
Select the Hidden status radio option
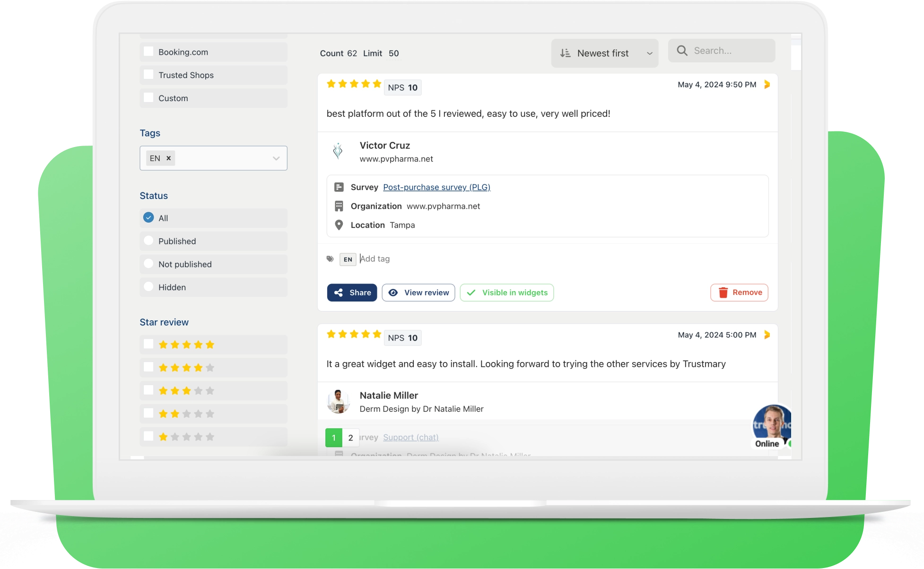tap(148, 287)
